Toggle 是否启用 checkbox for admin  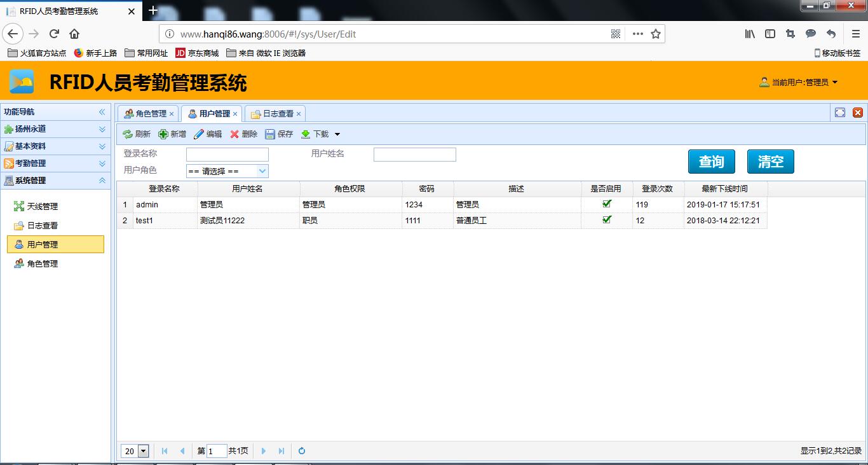click(607, 204)
